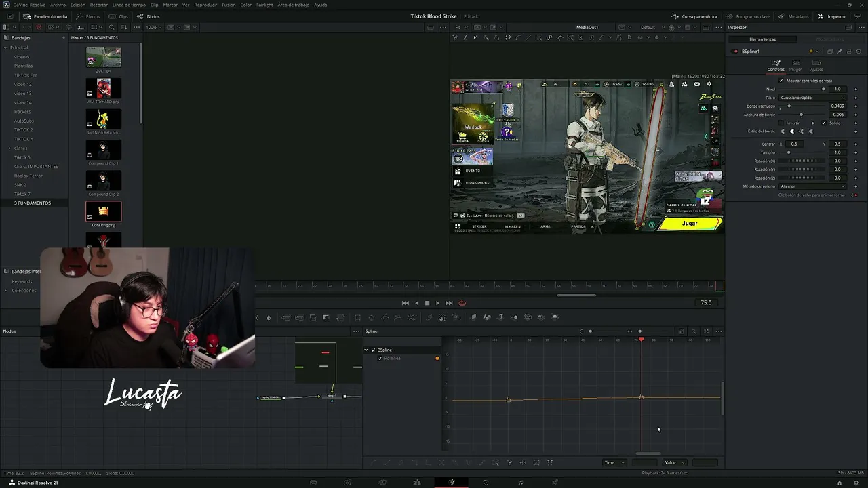Toggle the Nodos panel button
868x488 pixels.
tap(149, 16)
